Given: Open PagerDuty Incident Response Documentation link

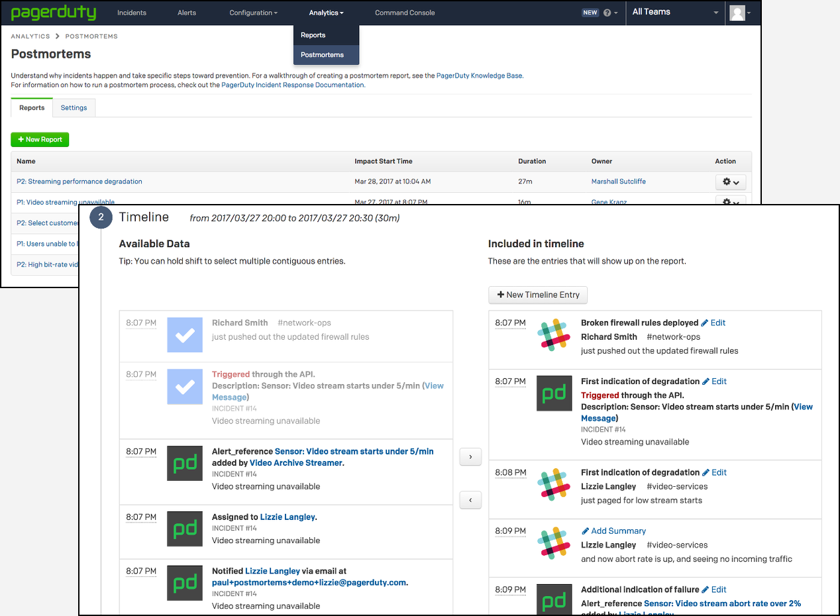Looking at the screenshot, I should point(293,85).
